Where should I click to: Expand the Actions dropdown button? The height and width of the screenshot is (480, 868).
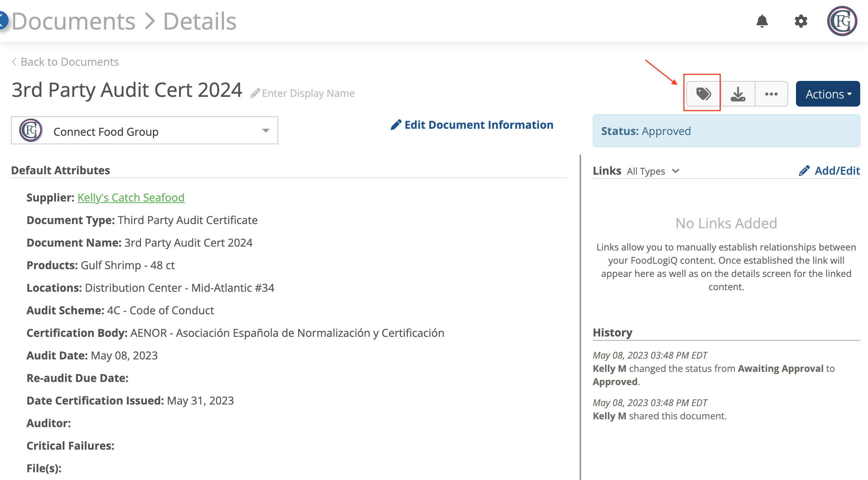pos(828,94)
